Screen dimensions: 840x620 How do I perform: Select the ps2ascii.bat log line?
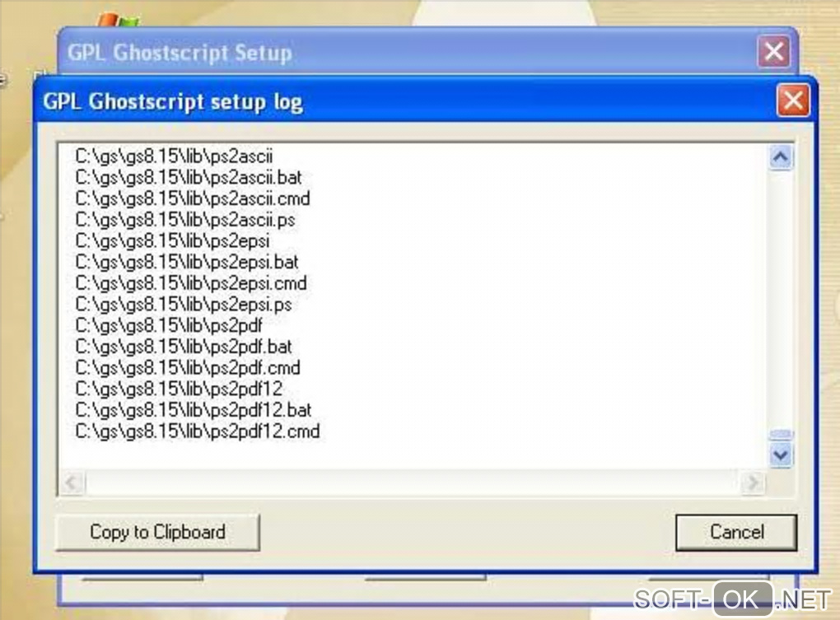pos(188,177)
